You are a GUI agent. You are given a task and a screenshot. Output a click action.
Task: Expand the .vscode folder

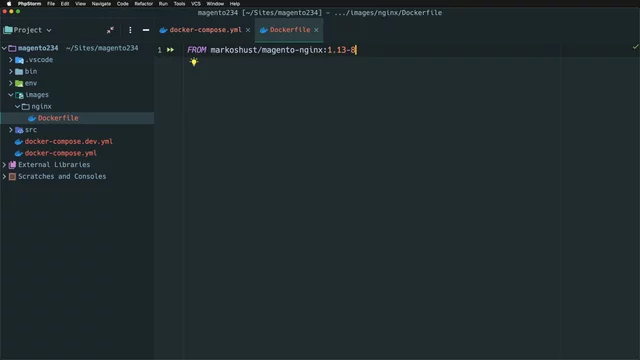coord(11,60)
